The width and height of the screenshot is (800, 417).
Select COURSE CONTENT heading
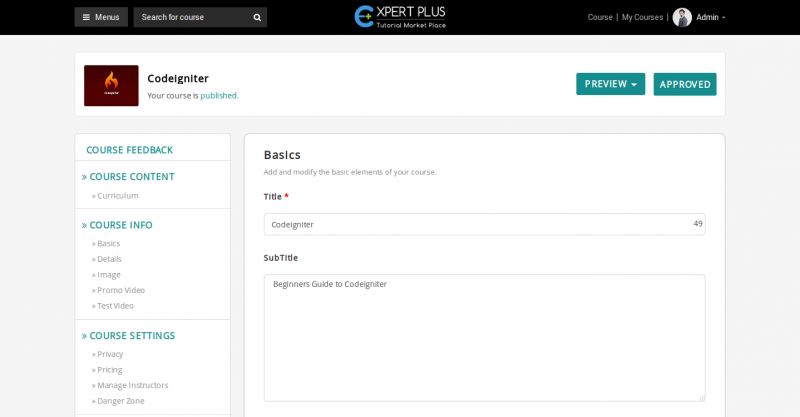click(x=132, y=177)
